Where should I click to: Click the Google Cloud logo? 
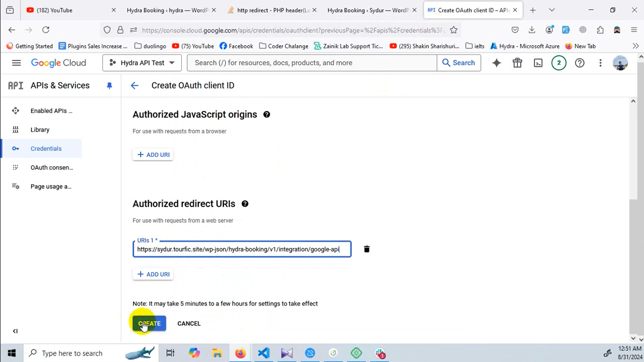pos(58,63)
